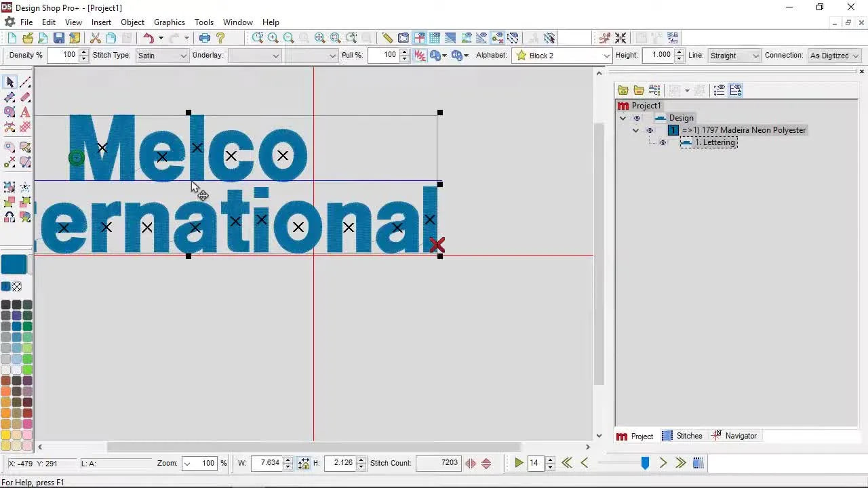Toggle visibility of 1797 Madeira Neon Polyester

coord(649,130)
